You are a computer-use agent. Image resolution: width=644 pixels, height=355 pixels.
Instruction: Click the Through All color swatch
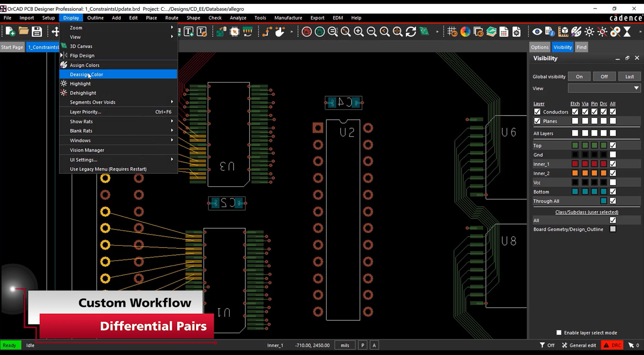pyautogui.click(x=603, y=201)
